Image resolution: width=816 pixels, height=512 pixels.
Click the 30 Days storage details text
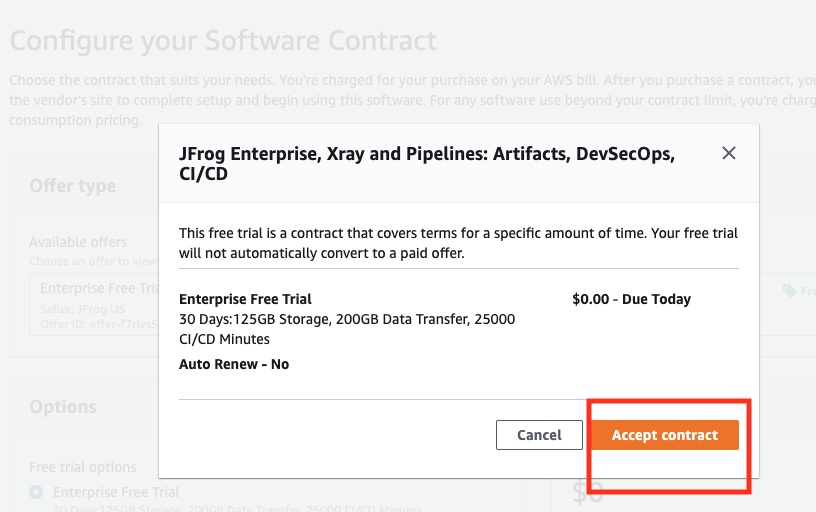346,329
